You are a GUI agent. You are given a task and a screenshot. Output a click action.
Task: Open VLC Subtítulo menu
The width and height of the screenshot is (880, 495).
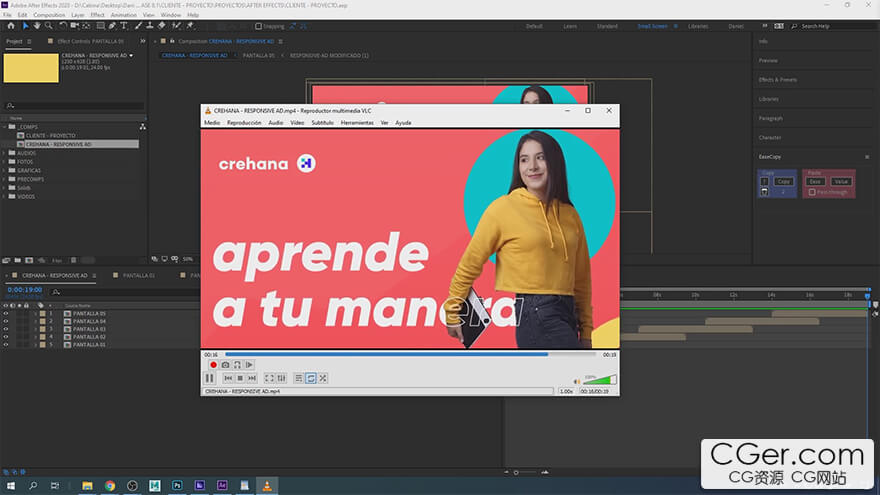pos(323,122)
